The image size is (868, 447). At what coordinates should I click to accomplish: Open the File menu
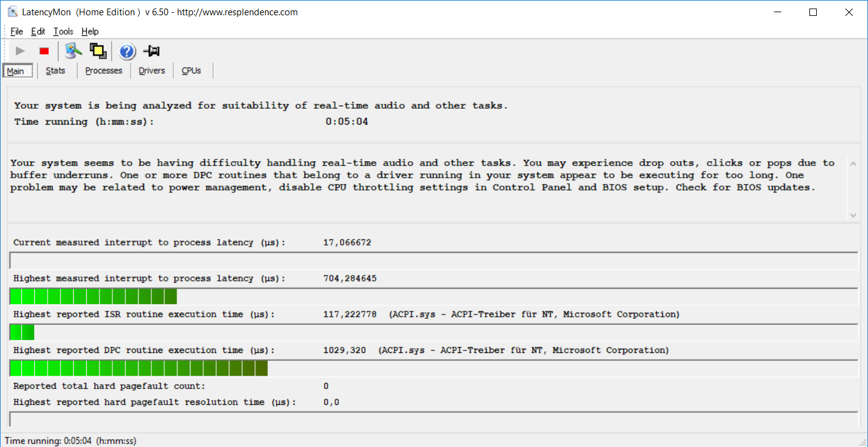(x=16, y=32)
